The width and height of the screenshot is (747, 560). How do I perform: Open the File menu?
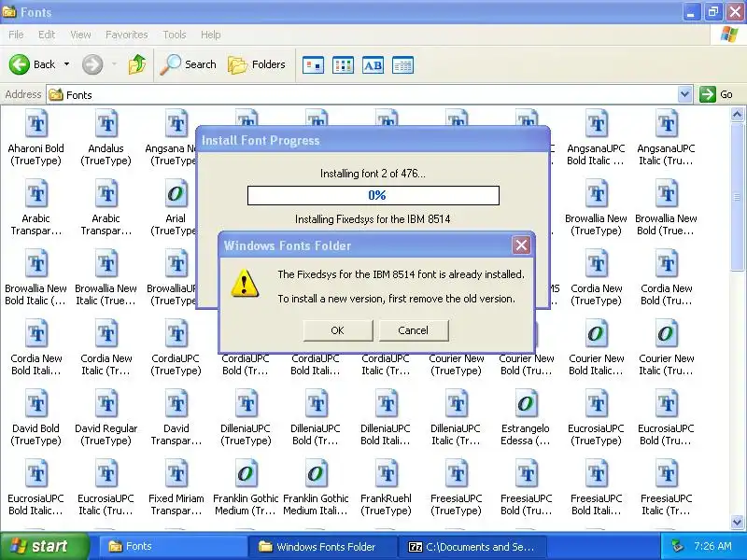(x=16, y=35)
